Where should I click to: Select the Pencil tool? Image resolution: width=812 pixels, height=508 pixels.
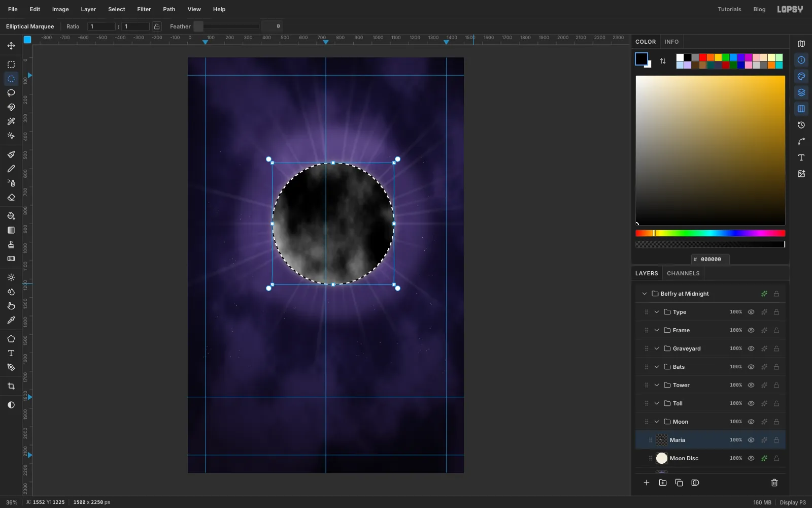click(x=11, y=169)
